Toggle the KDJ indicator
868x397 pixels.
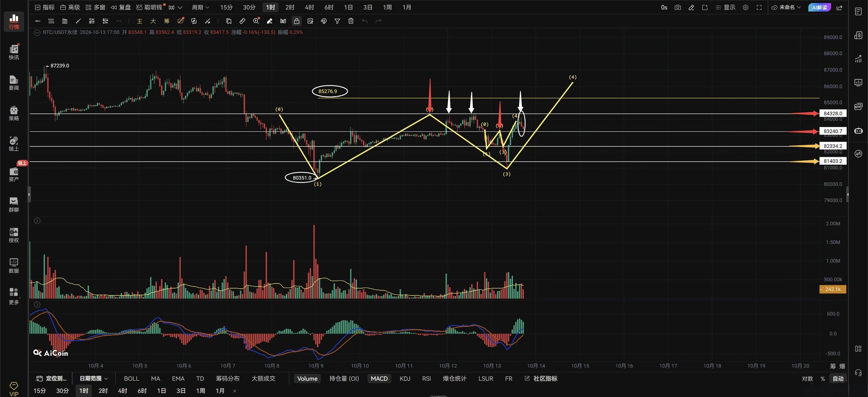click(x=405, y=379)
